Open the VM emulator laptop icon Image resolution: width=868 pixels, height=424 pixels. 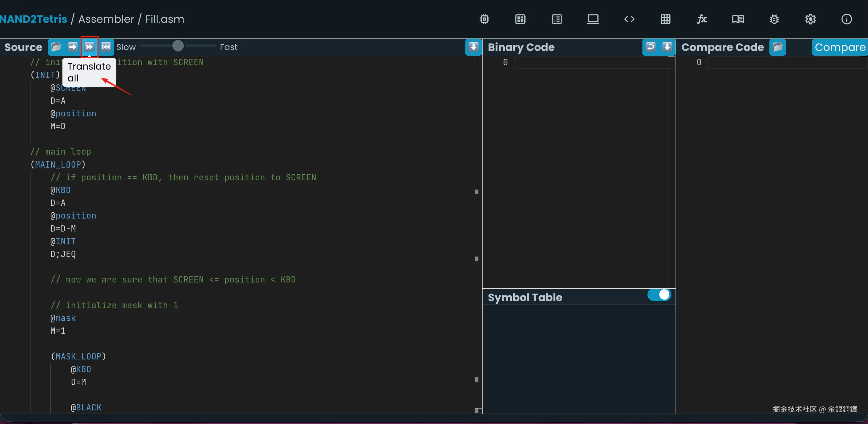593,19
